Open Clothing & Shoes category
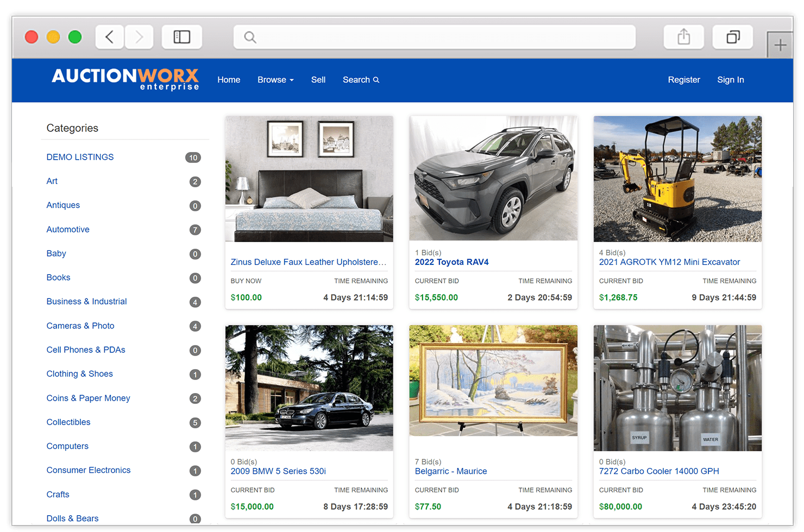 click(x=80, y=373)
